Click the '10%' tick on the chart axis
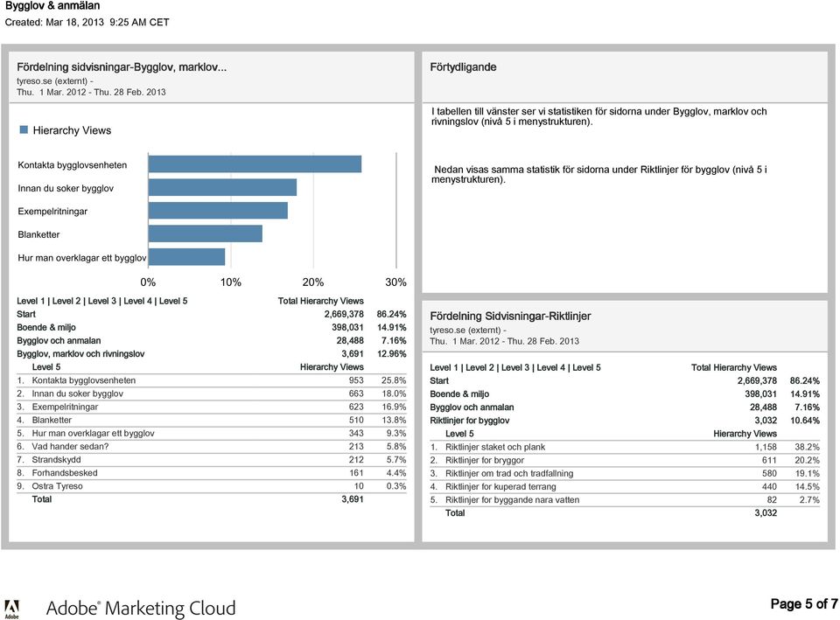 pyautogui.click(x=230, y=282)
